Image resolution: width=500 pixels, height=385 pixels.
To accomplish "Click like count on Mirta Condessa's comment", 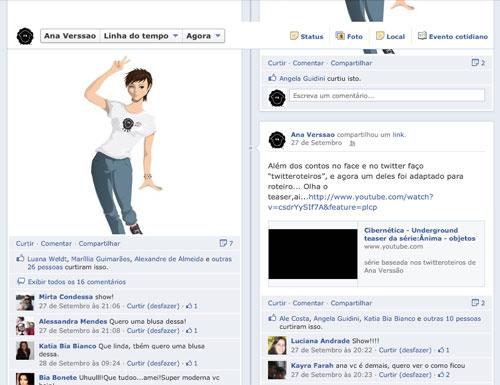I will pos(192,306).
